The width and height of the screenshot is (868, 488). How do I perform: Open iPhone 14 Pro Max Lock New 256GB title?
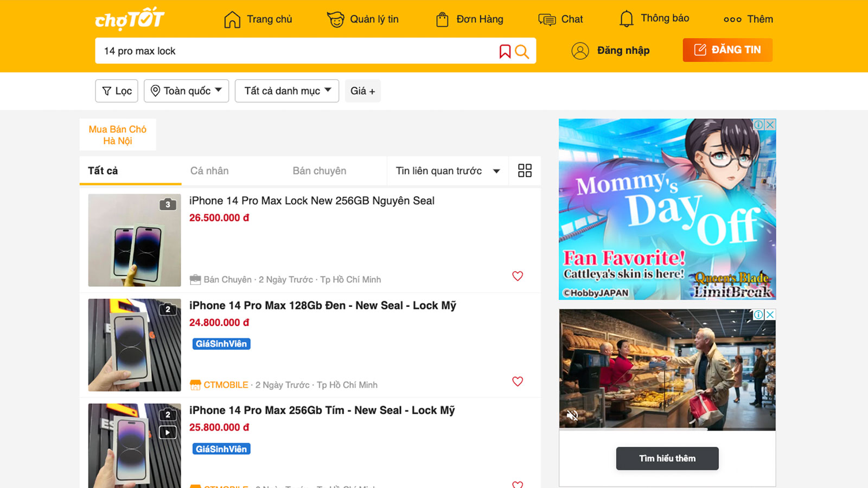tap(312, 201)
